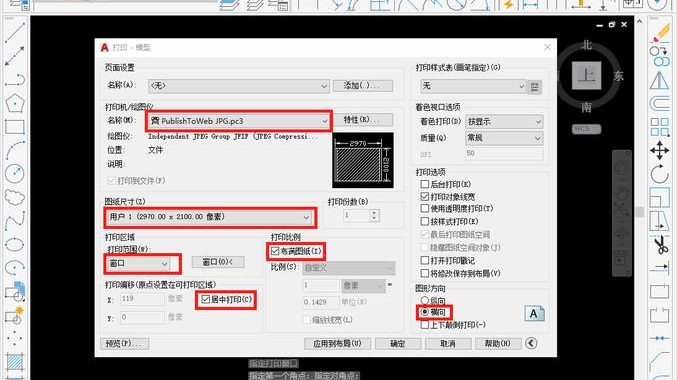The image size is (677, 380).
Task: Click the 预览 button
Action: [124, 344]
